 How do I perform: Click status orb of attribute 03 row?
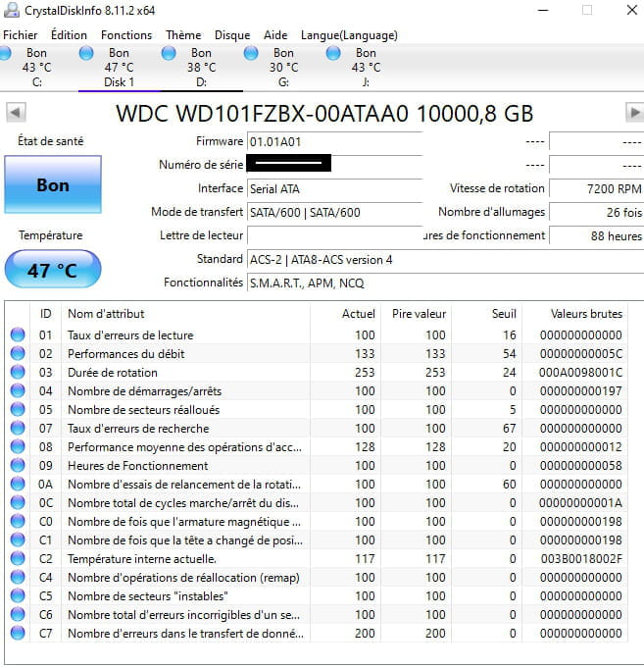tap(18, 372)
